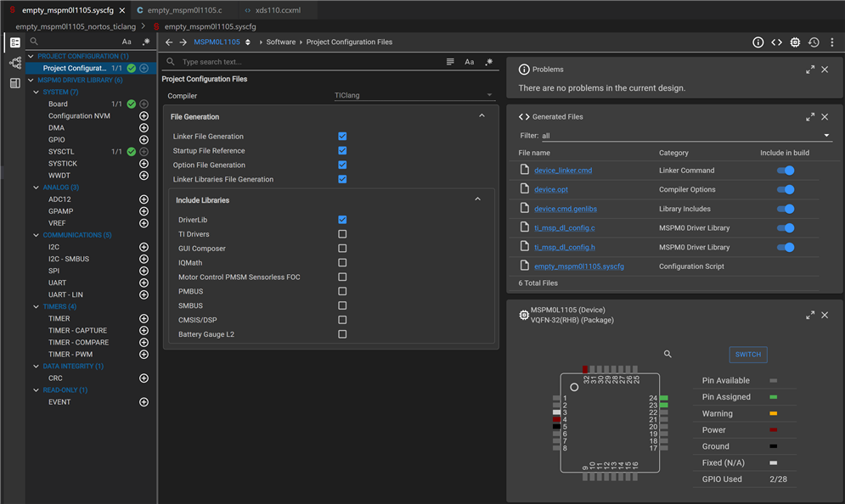This screenshot has height=504, width=845.
Task: Open the MSPM0L1105 device selector
Action: pyautogui.click(x=222, y=42)
